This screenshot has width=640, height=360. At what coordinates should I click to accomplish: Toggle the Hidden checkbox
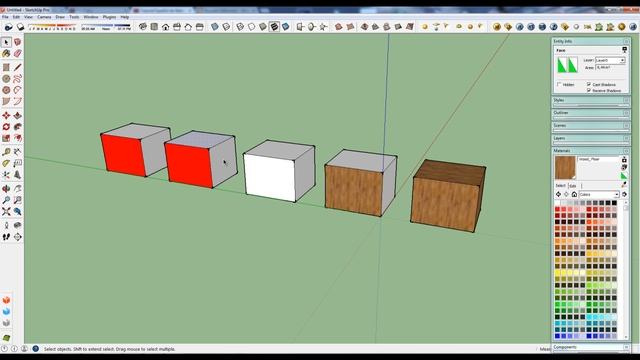coord(559,84)
